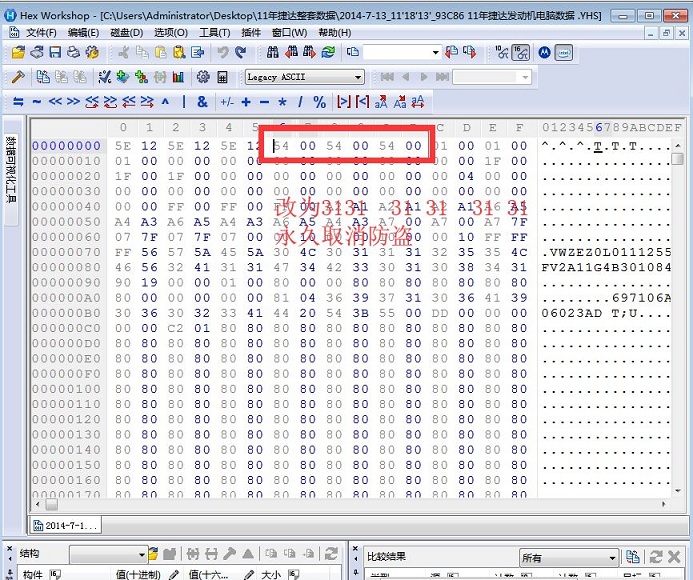693x580 pixels.
Task: Expand the structure selection dropdown
Action: [139, 555]
